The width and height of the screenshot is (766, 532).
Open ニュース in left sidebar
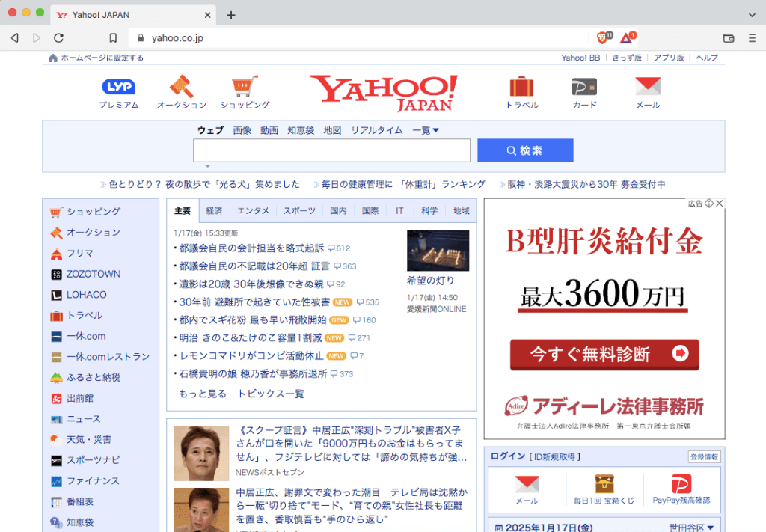click(x=76, y=419)
